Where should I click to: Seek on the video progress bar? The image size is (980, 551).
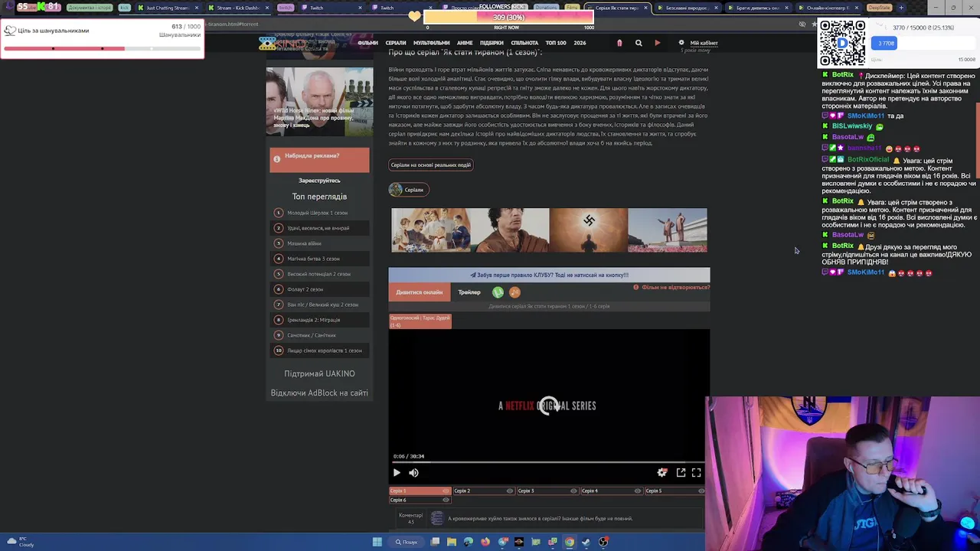tap(548, 463)
